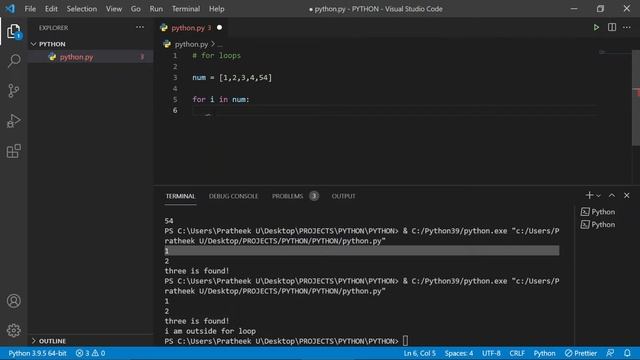Viewport: 640px width, 360px height.
Task: Create a new terminal with plus icon
Action: pos(589,196)
